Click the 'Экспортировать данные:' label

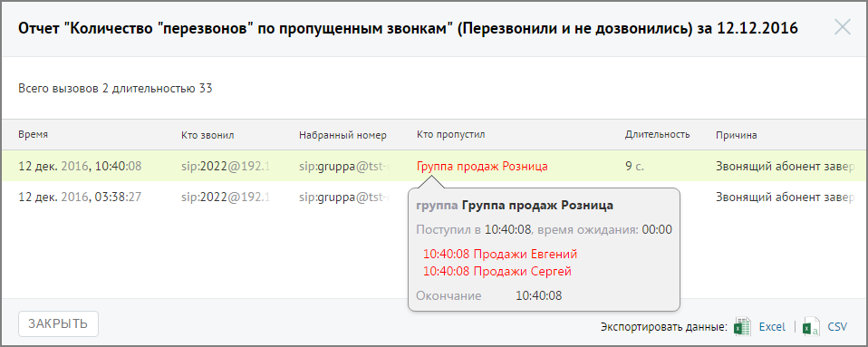coord(663,327)
